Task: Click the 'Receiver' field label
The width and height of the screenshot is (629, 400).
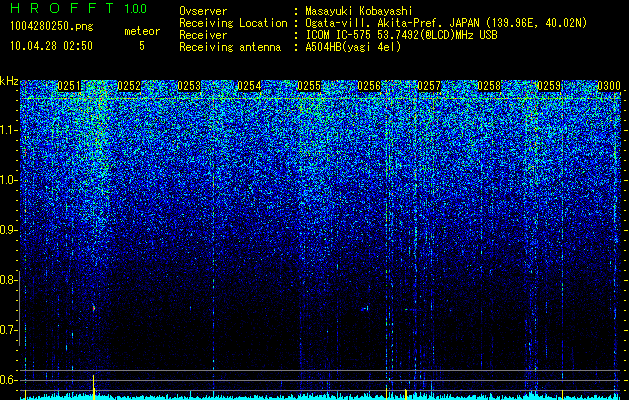Action: coord(203,35)
